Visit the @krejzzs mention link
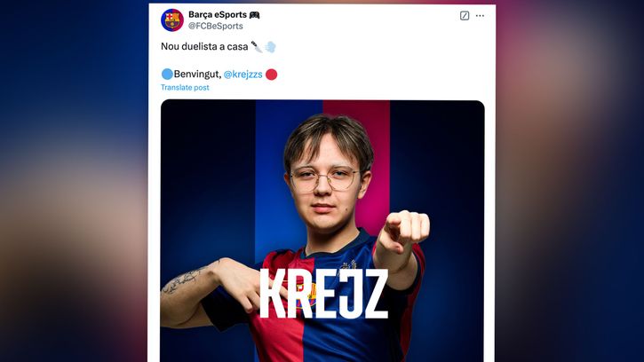Screen dimensions: 644x362 tap(242, 75)
